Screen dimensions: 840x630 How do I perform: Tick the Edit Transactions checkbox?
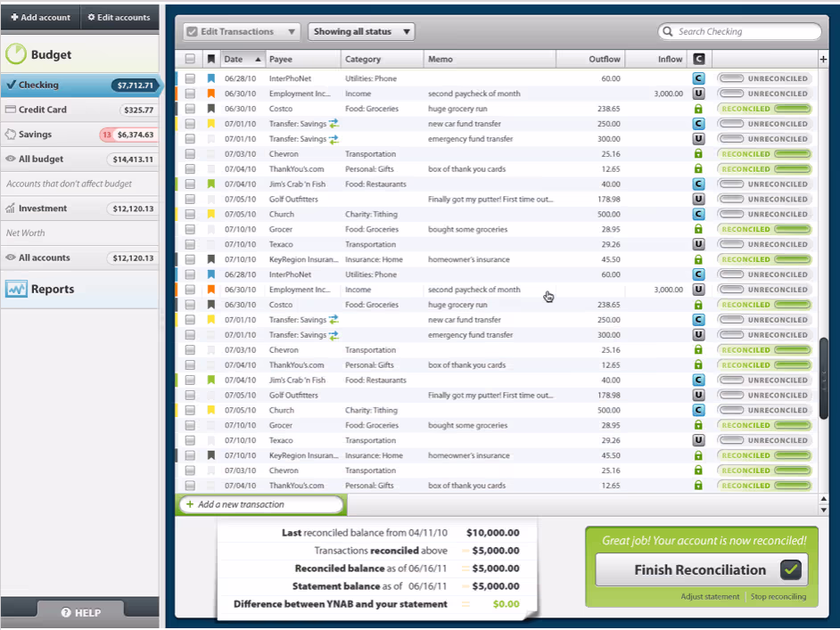(192, 31)
